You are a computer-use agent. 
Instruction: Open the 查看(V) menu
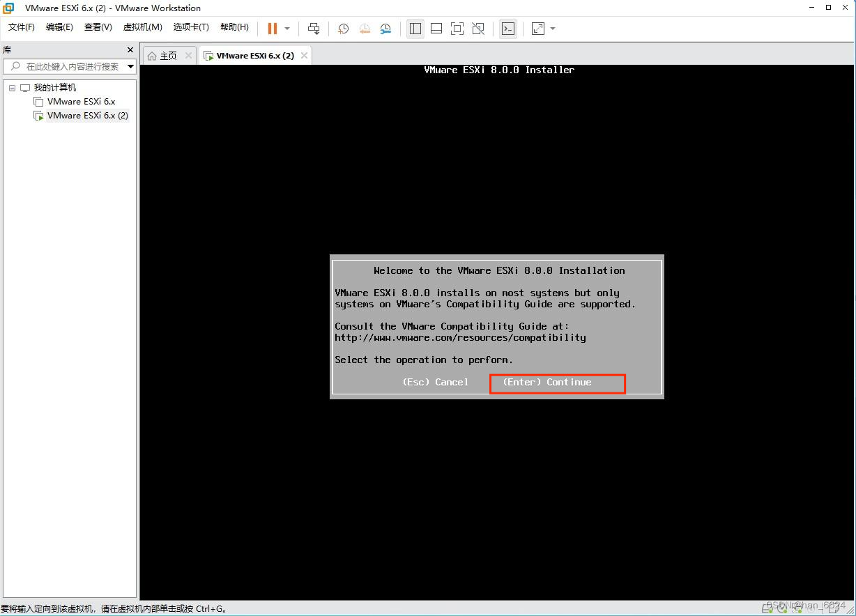point(98,27)
